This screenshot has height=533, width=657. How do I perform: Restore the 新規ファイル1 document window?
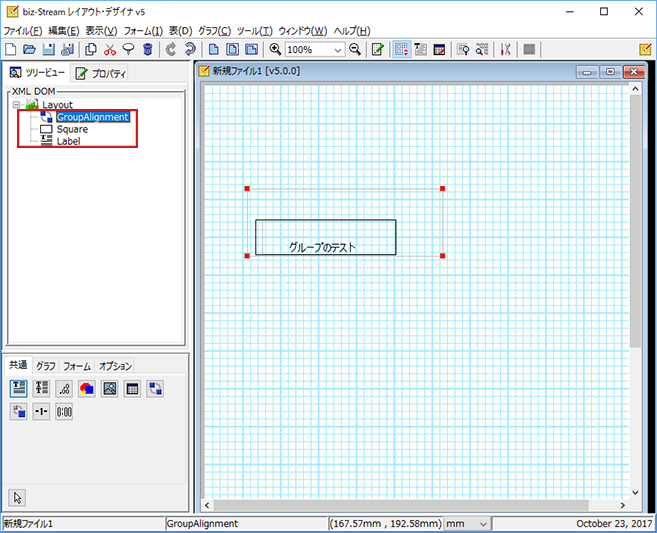(610, 72)
